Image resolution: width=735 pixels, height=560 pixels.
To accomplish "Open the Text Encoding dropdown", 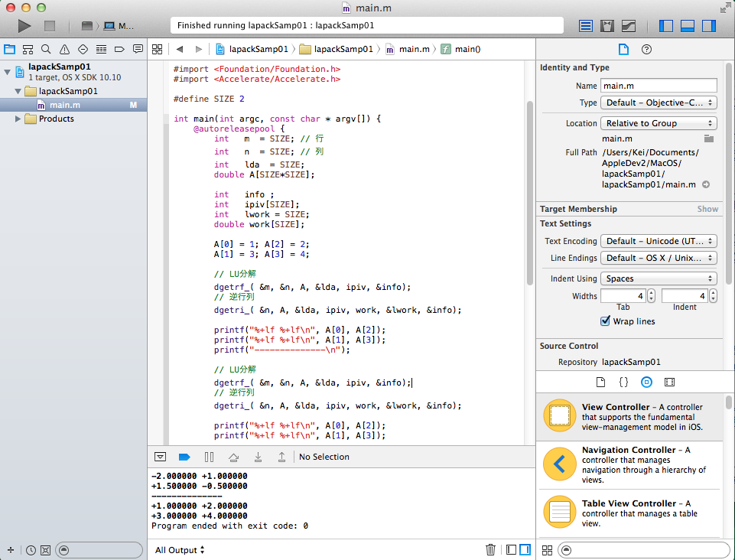I will coord(659,241).
